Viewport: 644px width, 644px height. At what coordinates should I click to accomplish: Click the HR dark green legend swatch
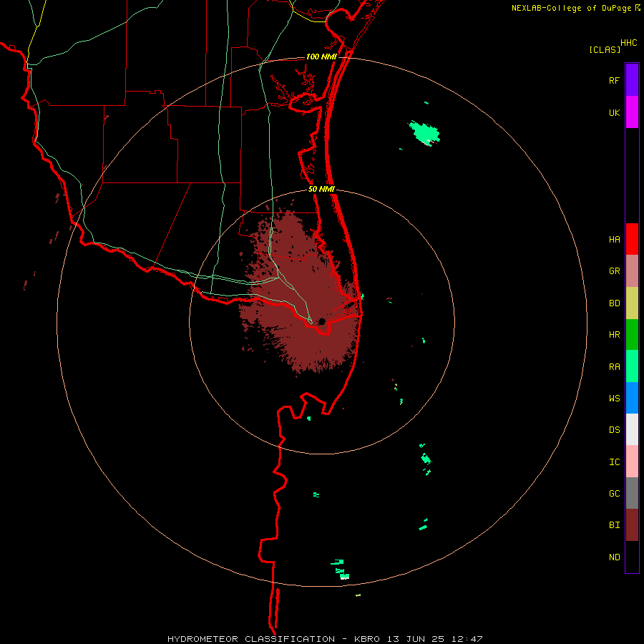tap(632, 335)
